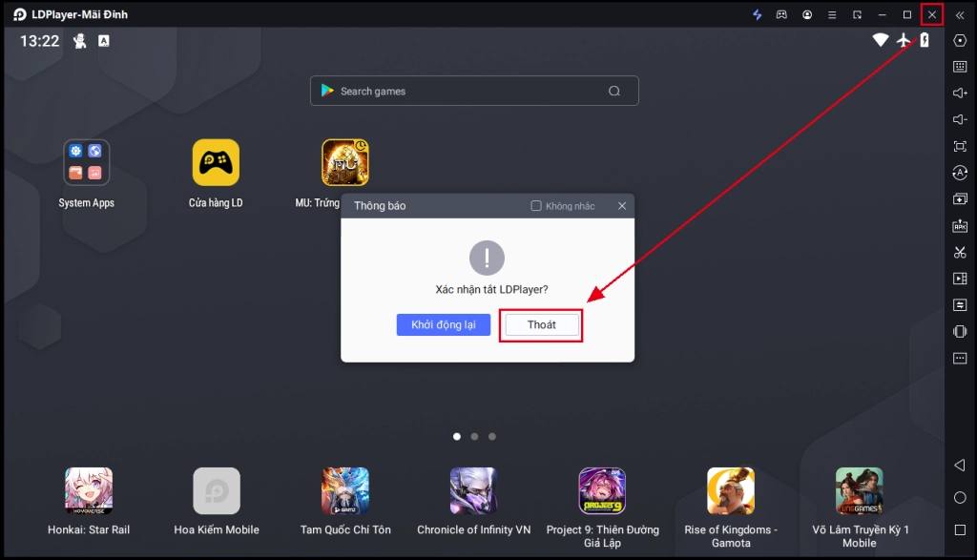Image resolution: width=977 pixels, height=560 pixels.
Task: Open Honkai: Star Rail
Action: [89, 491]
